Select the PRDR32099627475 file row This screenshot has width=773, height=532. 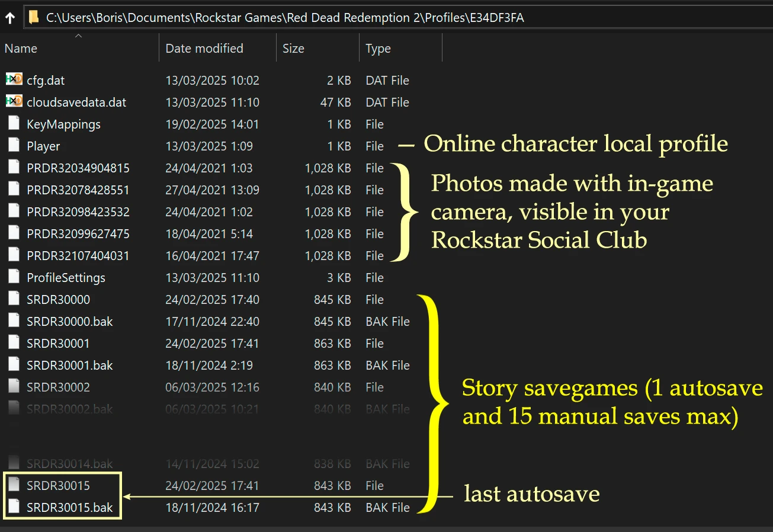click(78, 234)
